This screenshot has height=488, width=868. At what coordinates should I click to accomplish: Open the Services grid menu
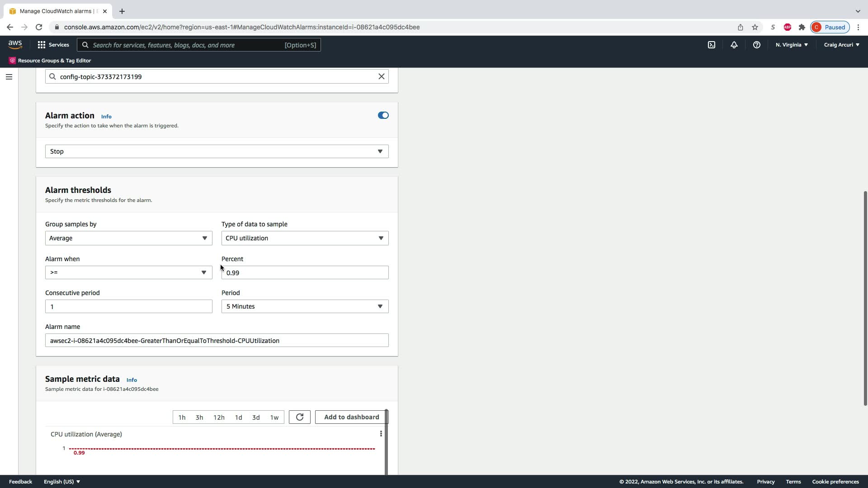tap(53, 45)
